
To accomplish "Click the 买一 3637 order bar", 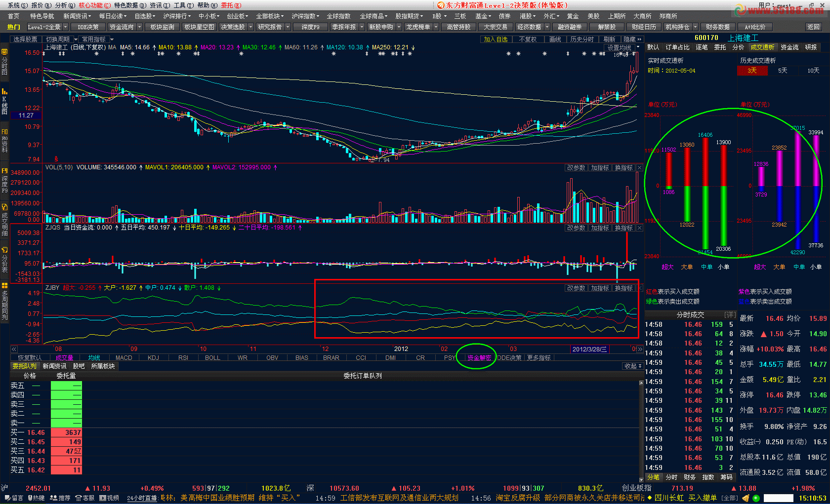I will (66, 432).
